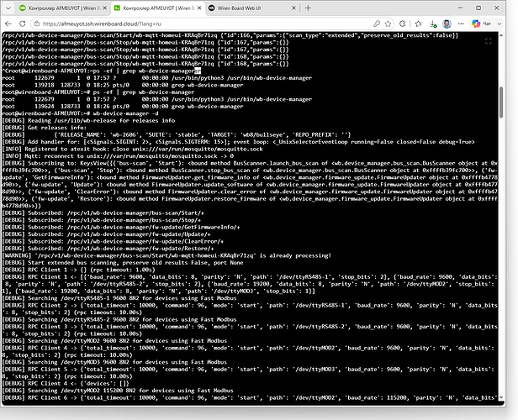Close the Wiren Board Web UI tab
This screenshot has width=518, height=420.
[293, 8]
